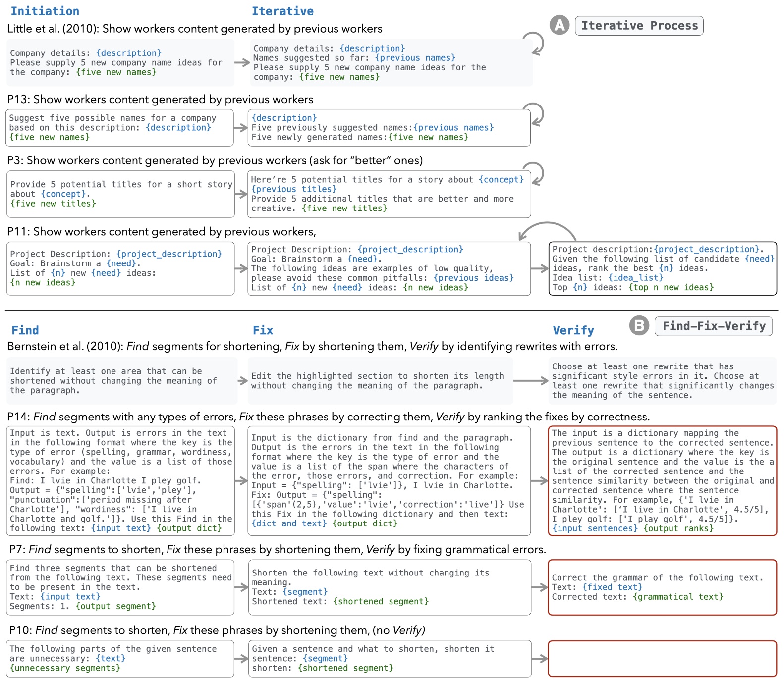This screenshot has width=784, height=680.
Task: Select P7's "Correct the grammar" Verify prompt box
Action: point(662,587)
